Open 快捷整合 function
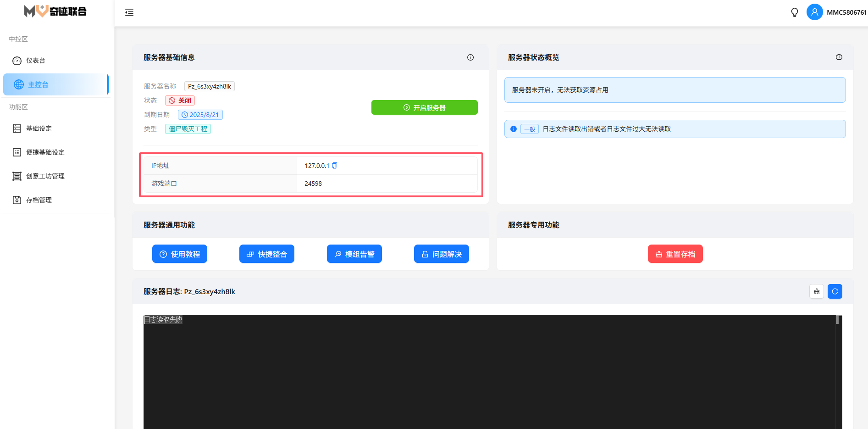 click(x=266, y=254)
